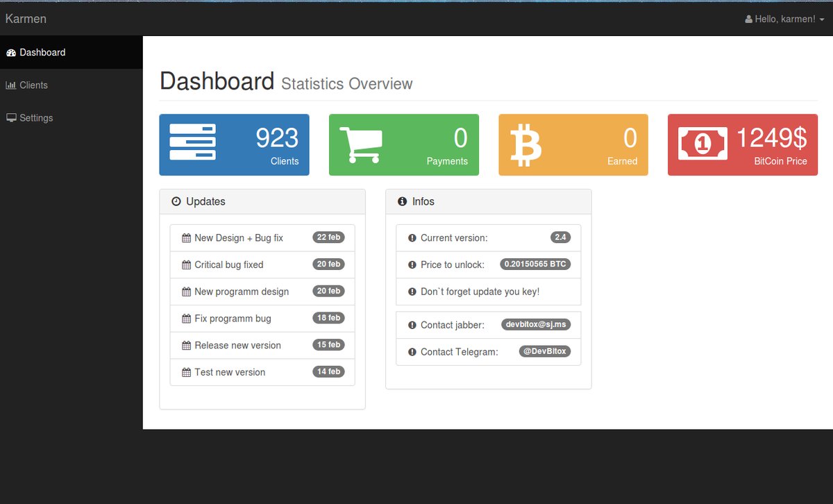Click the banknote icon on red card
The image size is (833, 504).
(702, 144)
